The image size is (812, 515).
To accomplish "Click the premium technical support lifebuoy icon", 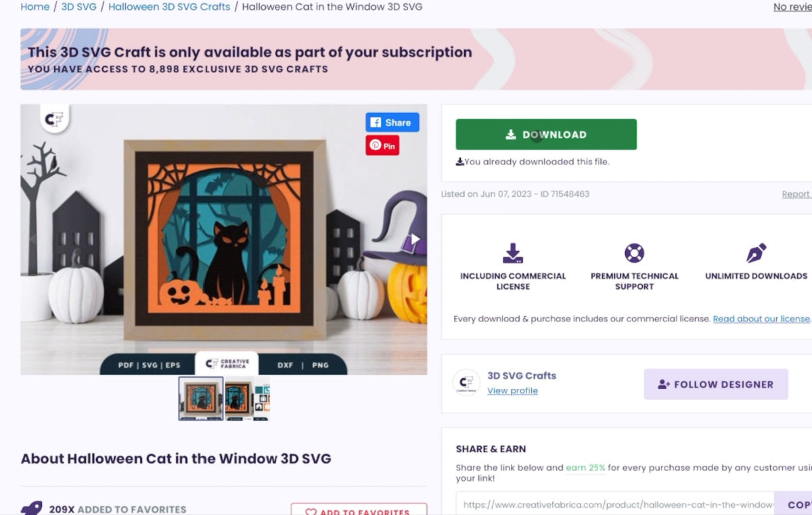I will click(634, 253).
